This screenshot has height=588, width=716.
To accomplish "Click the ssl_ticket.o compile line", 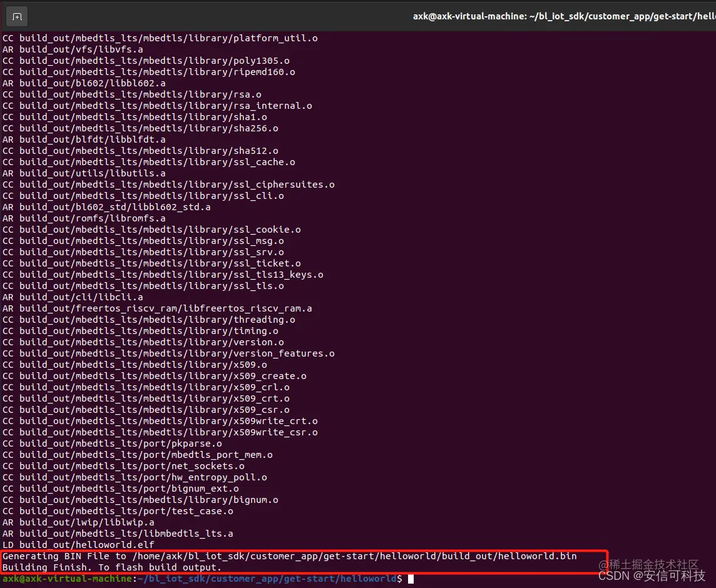I will [x=151, y=263].
